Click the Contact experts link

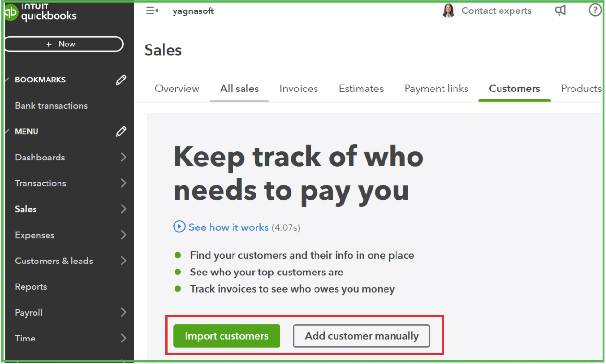click(x=496, y=11)
